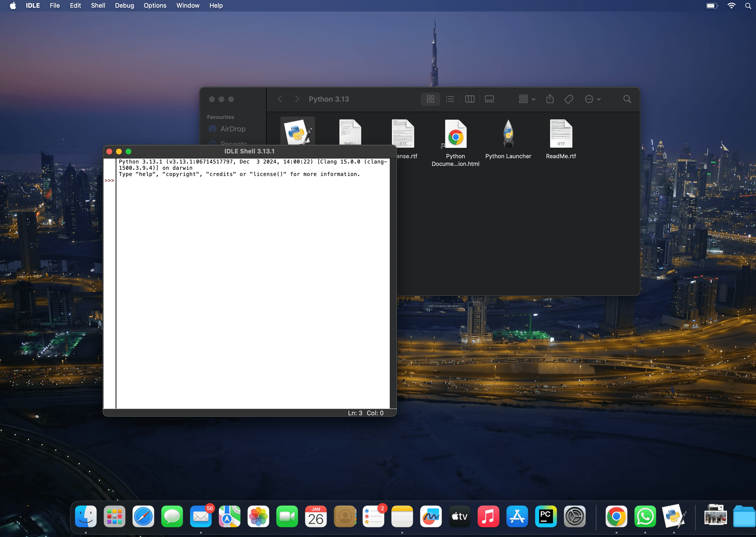The image size is (756, 537).
Task: Open FaceTime from the Dock
Action: point(287,516)
